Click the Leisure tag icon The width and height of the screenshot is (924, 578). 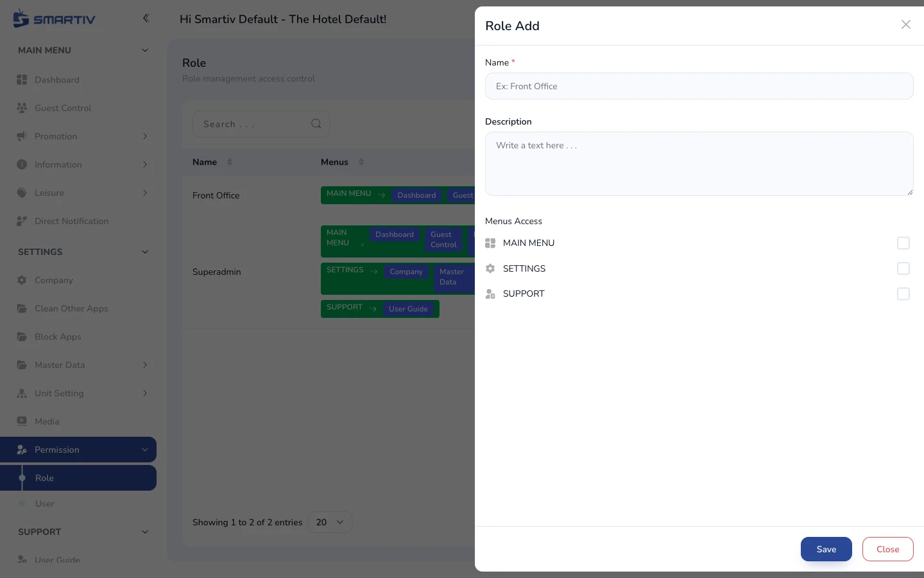(x=22, y=193)
